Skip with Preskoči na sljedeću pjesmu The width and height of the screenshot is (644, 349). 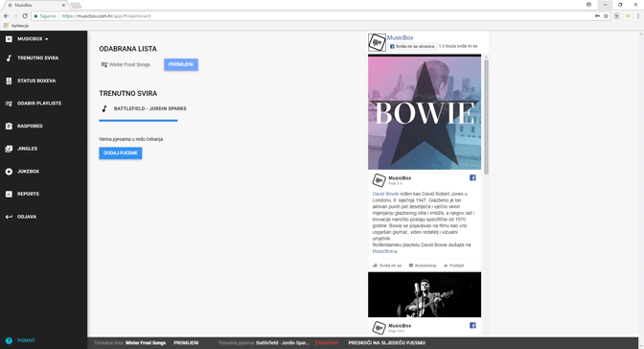386,343
